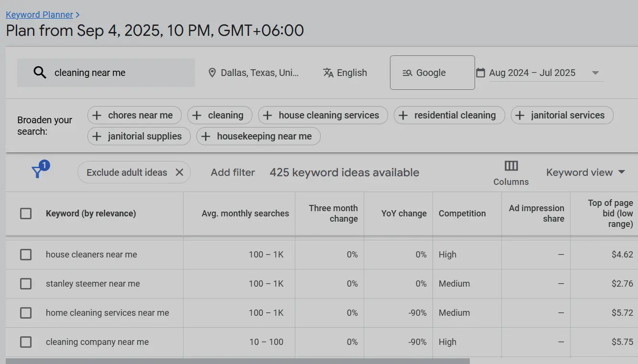Click the -90% YoY for home cleaning services
This screenshot has width=638, height=364.
pyautogui.click(x=417, y=313)
